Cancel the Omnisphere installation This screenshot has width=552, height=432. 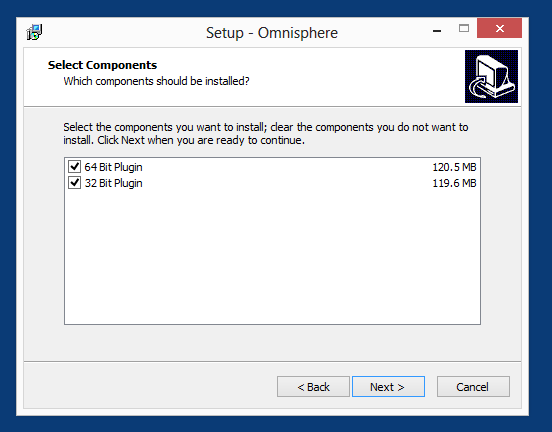[x=473, y=387]
